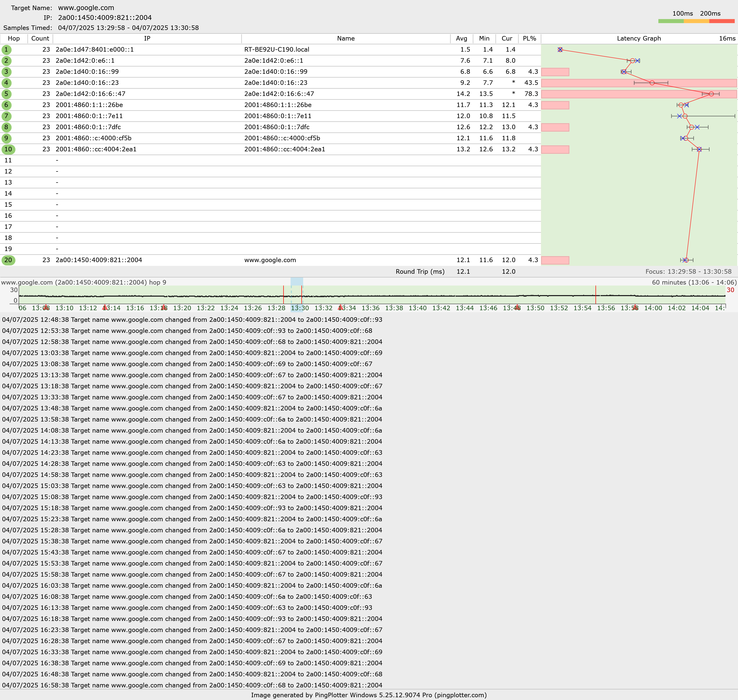This screenshot has width=738, height=700.
Task: Click the 16ms latency graph scale label
Action: 727,39
